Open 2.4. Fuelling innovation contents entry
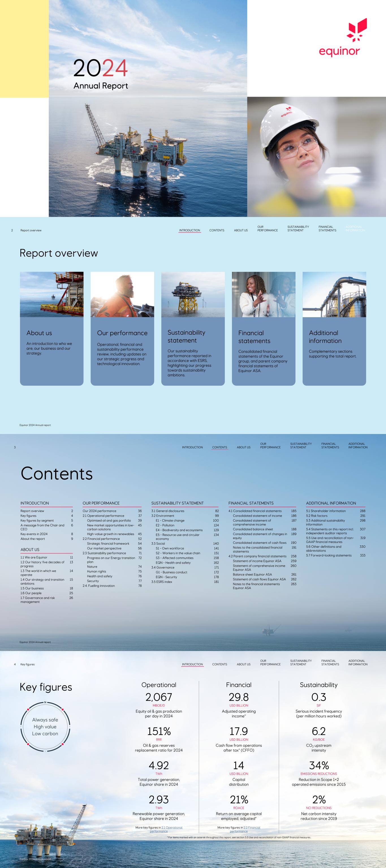386x868 pixels. coord(99,586)
